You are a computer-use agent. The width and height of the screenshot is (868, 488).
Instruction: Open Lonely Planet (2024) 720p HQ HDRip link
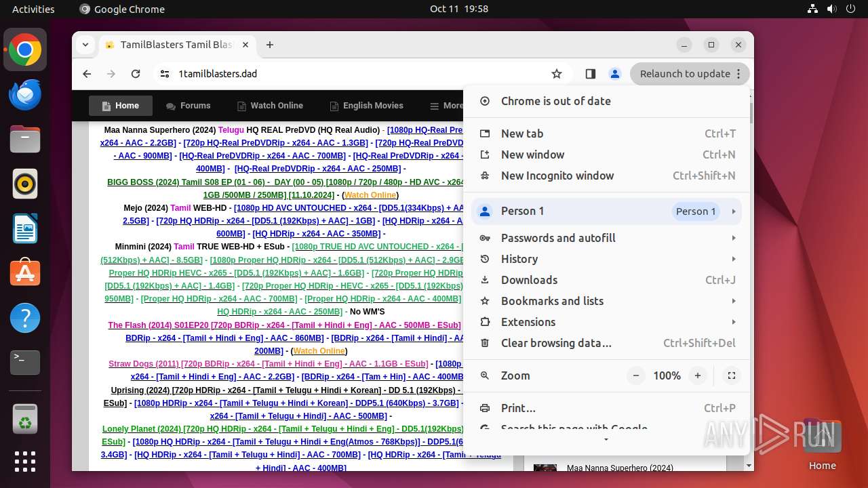click(283, 429)
